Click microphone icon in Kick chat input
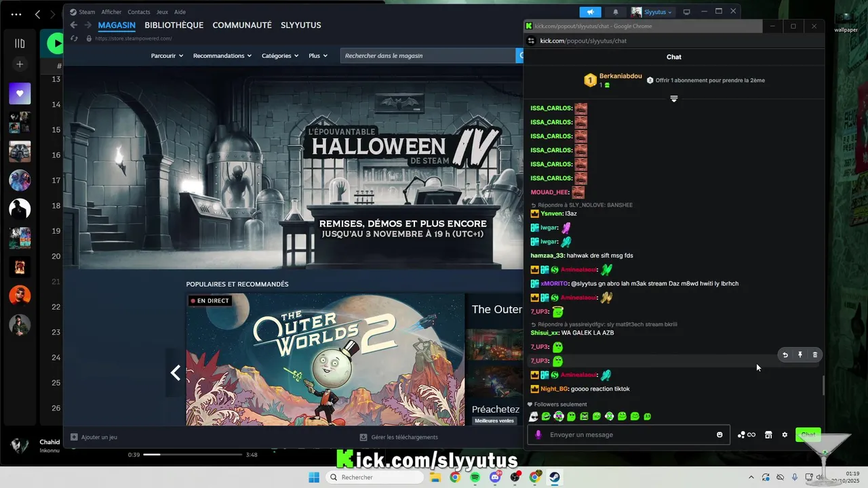The image size is (868, 488). [x=538, y=434]
